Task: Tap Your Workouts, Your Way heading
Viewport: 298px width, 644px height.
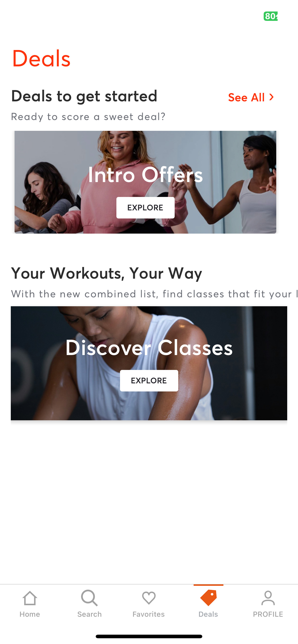Action: 106,273
